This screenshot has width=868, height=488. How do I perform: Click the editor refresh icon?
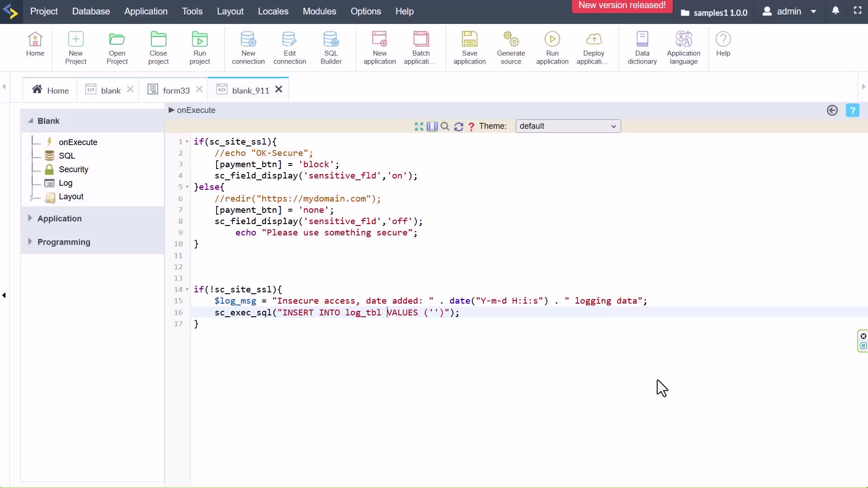click(x=458, y=127)
